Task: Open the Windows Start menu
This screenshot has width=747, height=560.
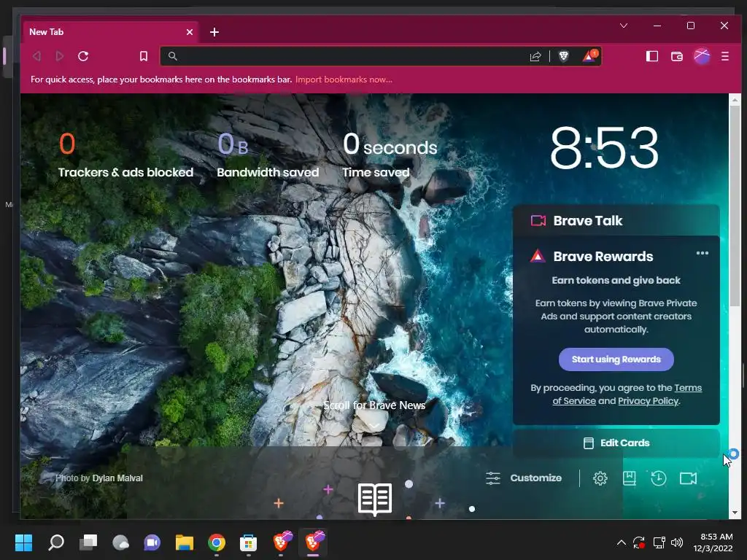Action: coord(23,542)
